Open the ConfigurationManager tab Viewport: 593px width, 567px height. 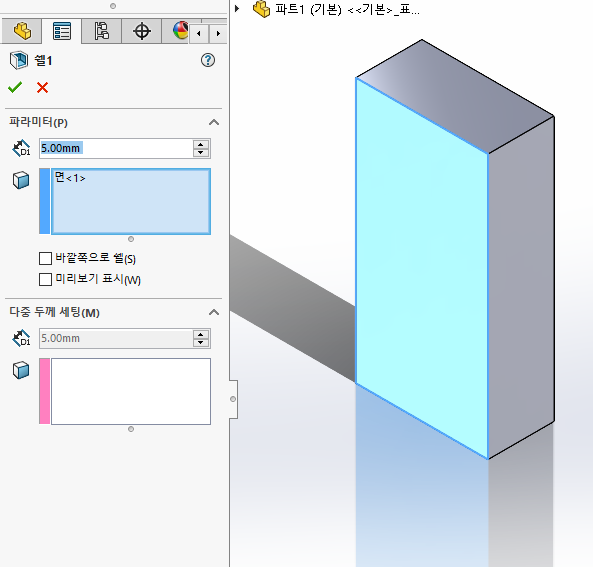[101, 31]
